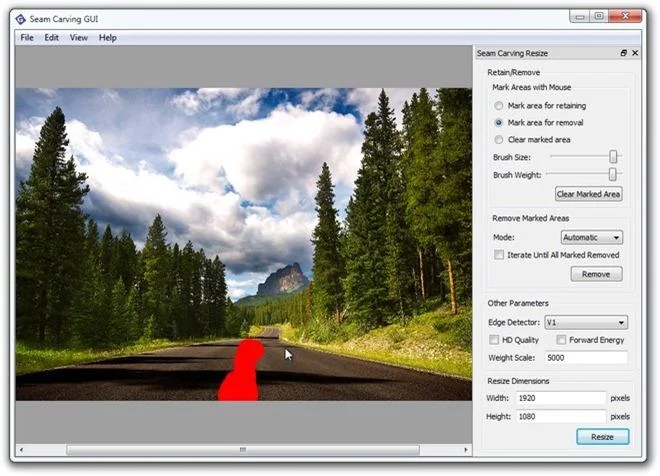This screenshot has height=476, width=660.
Task: Open the Mode dropdown set to Automatic
Action: 592,237
